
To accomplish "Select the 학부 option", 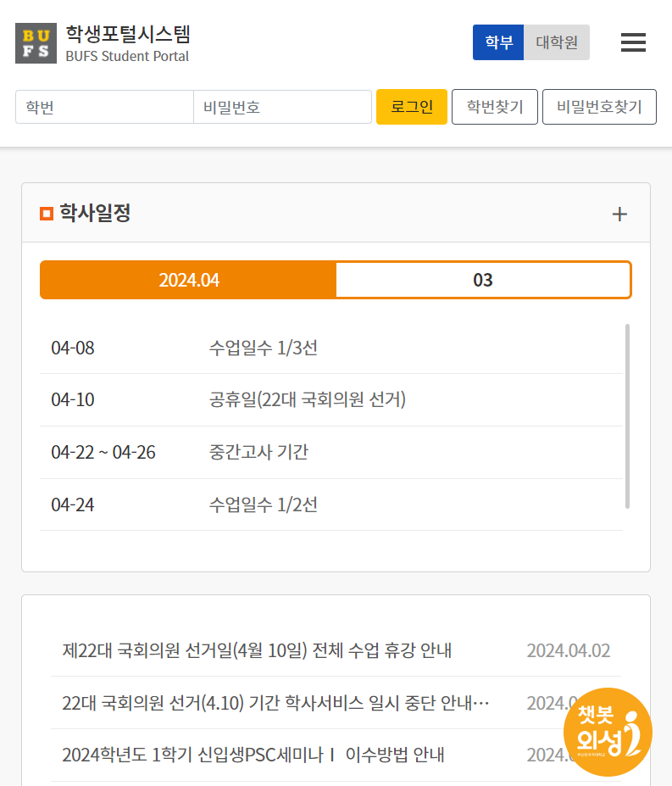I will [498, 42].
